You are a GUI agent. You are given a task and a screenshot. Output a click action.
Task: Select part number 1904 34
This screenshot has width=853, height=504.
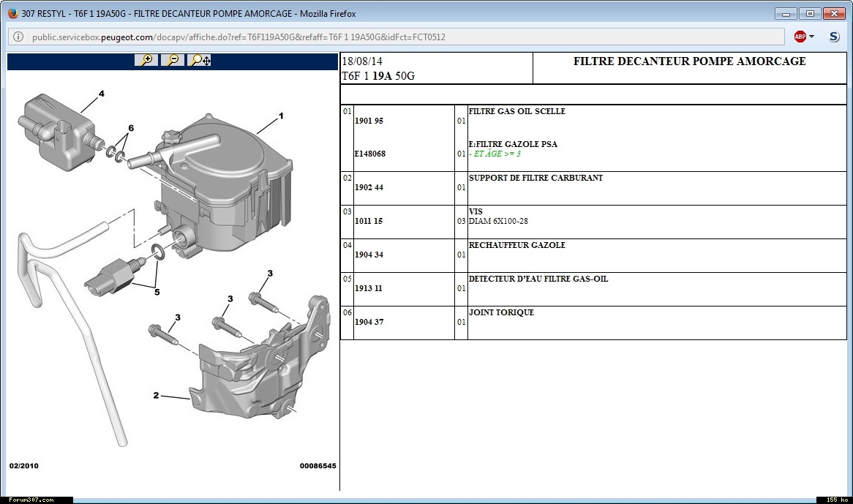pyautogui.click(x=369, y=255)
